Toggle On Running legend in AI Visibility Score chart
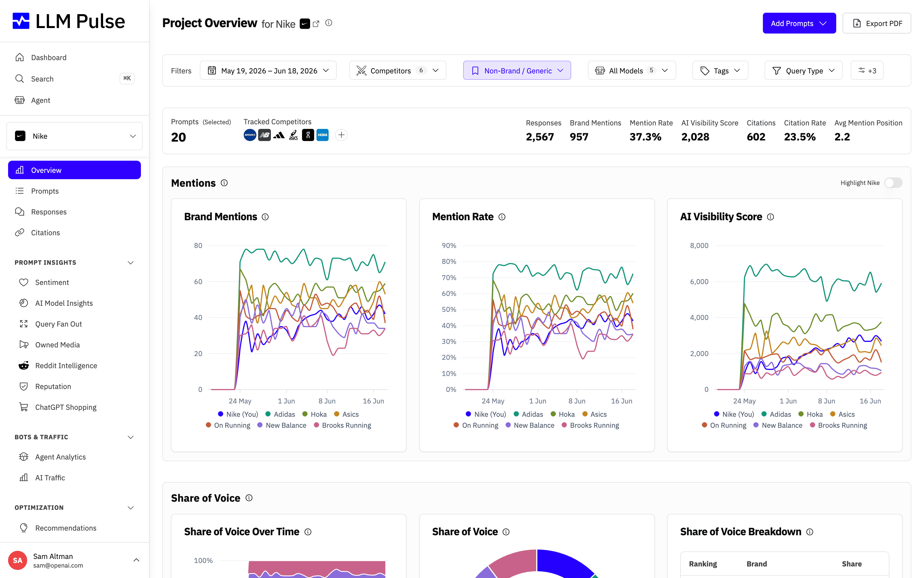 click(x=724, y=425)
